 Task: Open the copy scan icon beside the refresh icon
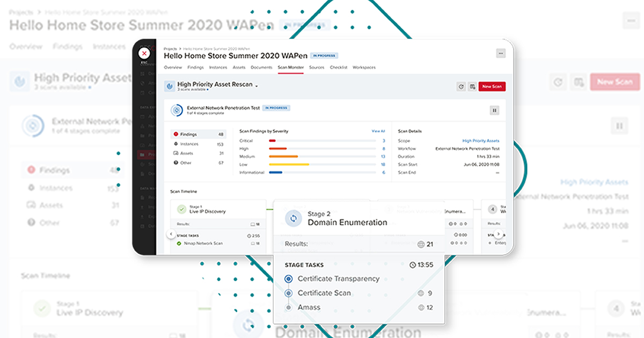[473, 86]
